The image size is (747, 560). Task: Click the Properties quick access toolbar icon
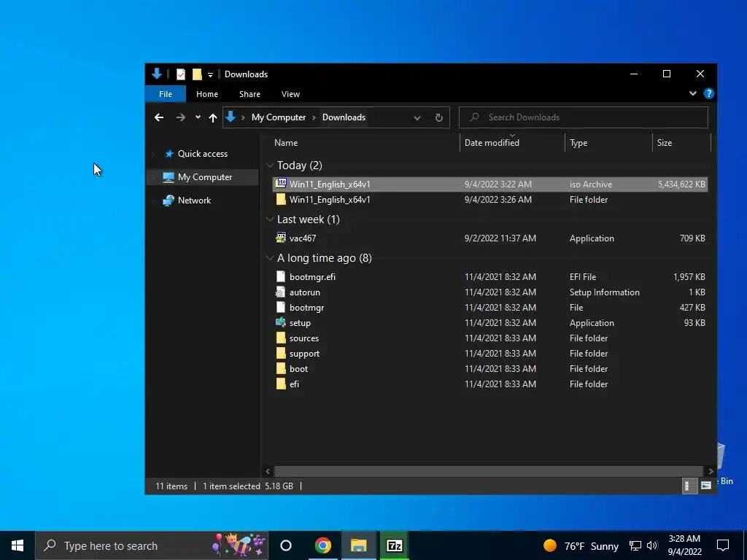(x=181, y=74)
